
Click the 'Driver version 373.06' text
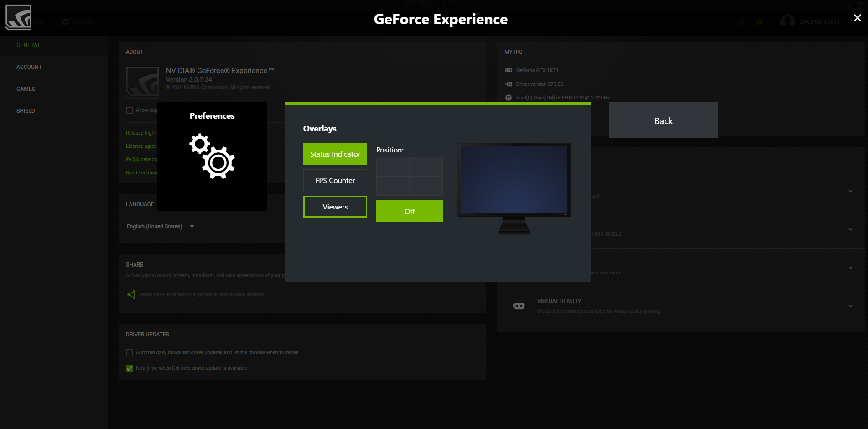click(540, 84)
